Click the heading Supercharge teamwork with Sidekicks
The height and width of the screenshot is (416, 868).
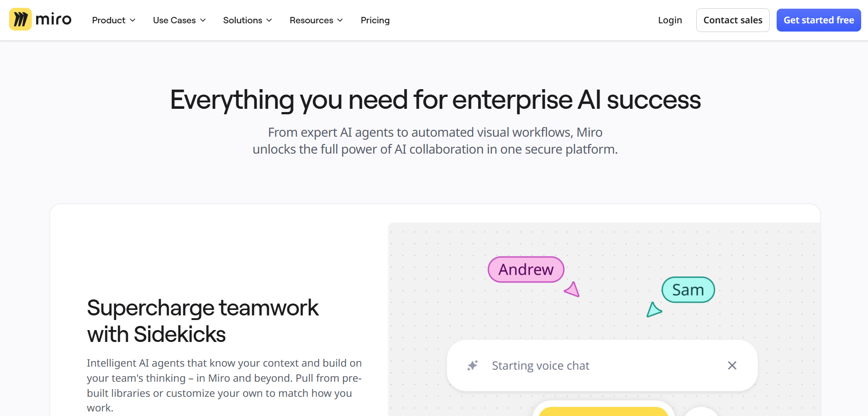(x=203, y=321)
